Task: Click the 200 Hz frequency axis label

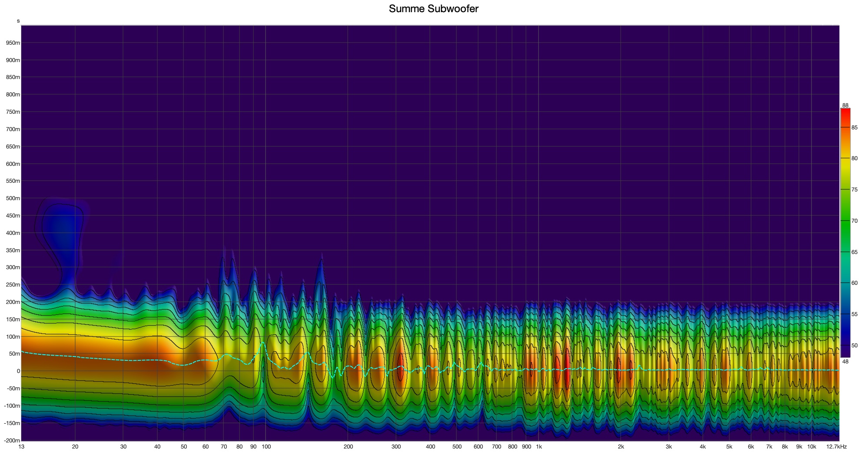Action: pos(348,446)
